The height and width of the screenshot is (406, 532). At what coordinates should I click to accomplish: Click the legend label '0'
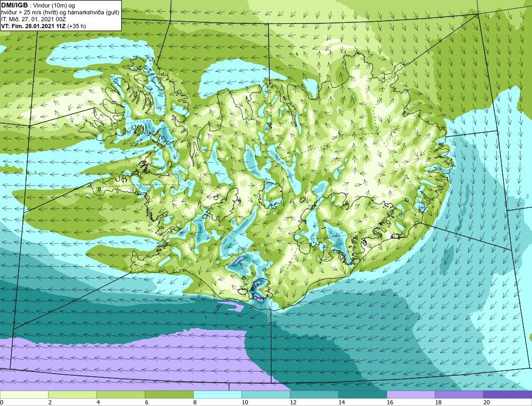click(x=2, y=402)
